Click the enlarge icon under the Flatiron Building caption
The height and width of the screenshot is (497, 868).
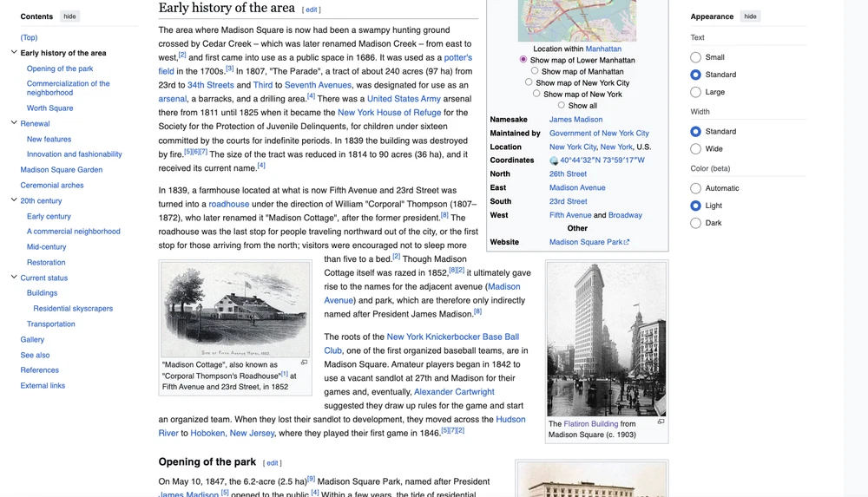[x=661, y=422]
